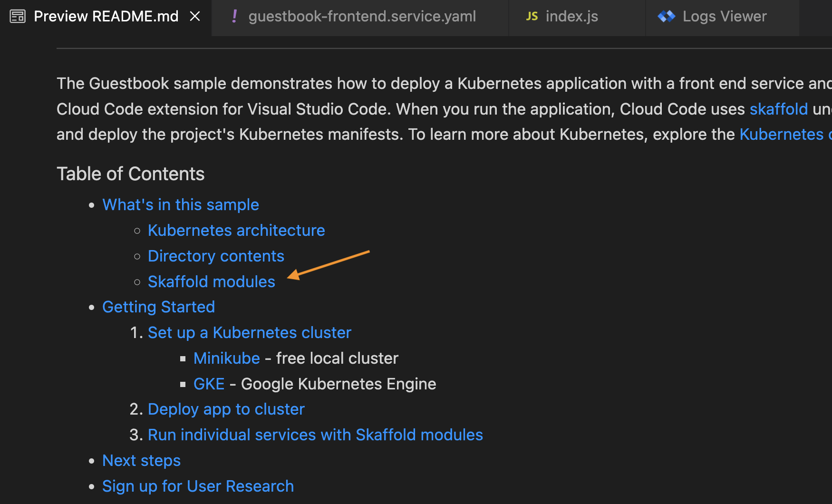Open the Sign up for User Research link
The image size is (832, 504).
click(x=198, y=486)
